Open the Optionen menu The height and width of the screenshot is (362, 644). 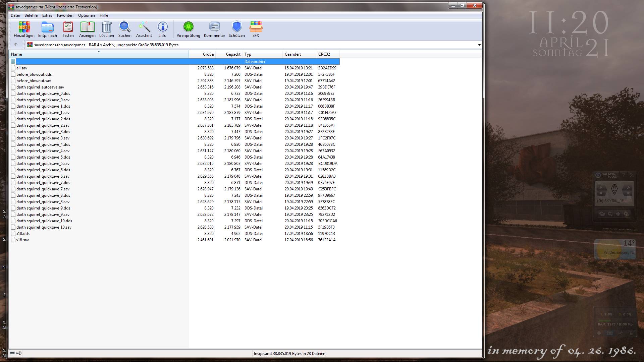pyautogui.click(x=86, y=15)
